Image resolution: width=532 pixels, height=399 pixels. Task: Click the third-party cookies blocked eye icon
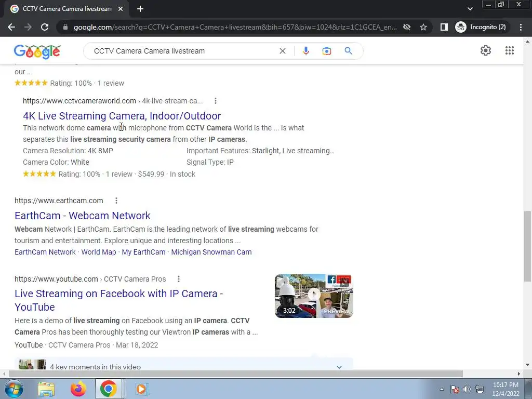(406, 27)
